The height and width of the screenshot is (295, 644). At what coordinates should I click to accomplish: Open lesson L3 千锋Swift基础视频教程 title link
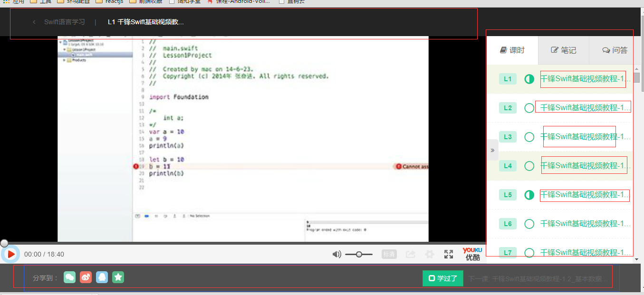(x=586, y=137)
